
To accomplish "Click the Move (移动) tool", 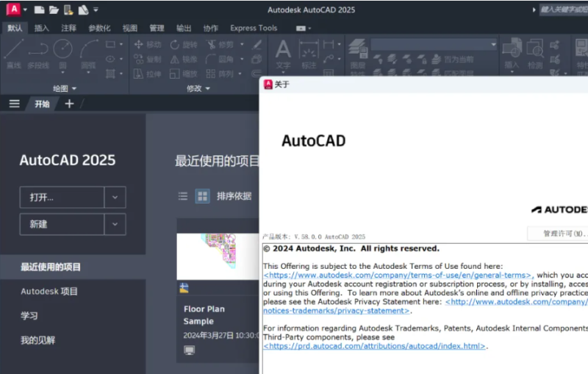I will point(148,45).
